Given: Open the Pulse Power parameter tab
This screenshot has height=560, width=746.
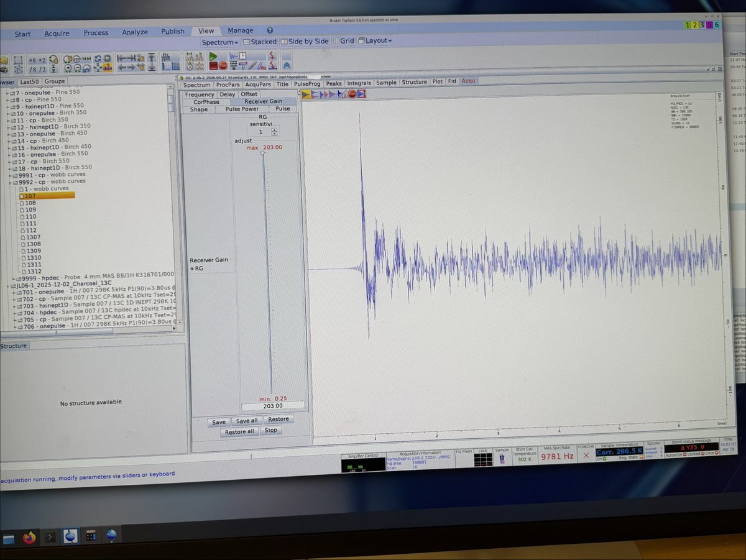Looking at the screenshot, I should pyautogui.click(x=242, y=109).
